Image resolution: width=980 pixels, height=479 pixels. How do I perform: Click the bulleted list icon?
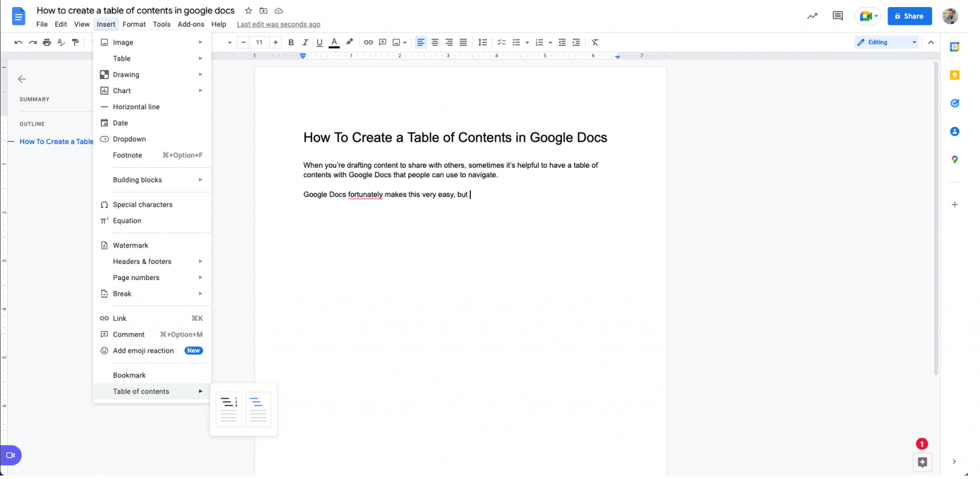516,43
